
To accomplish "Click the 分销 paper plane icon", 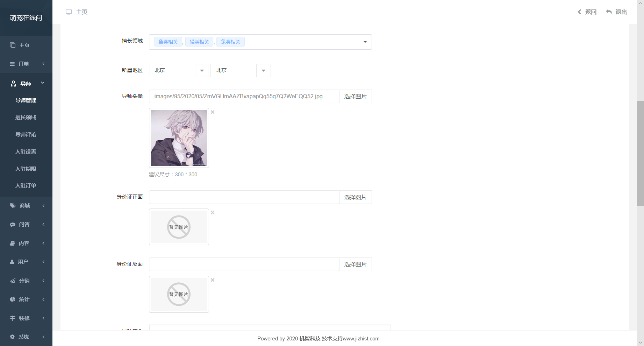I will [13, 281].
